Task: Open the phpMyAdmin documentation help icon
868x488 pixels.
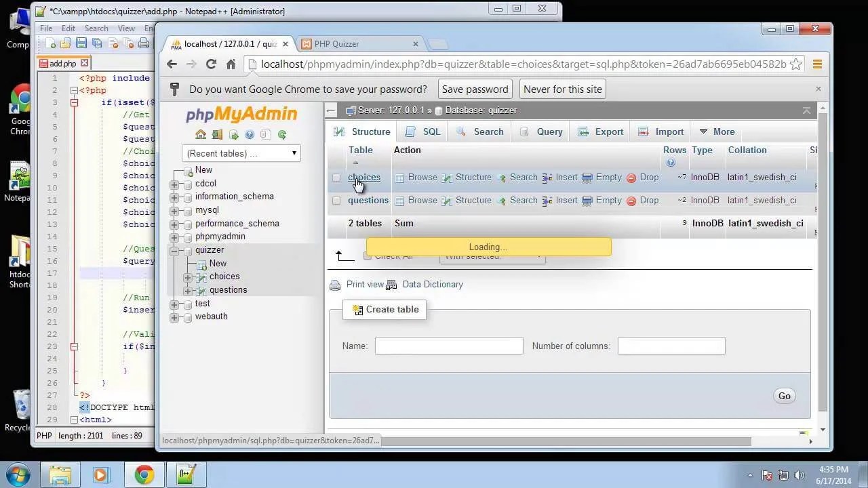Action: click(x=250, y=134)
